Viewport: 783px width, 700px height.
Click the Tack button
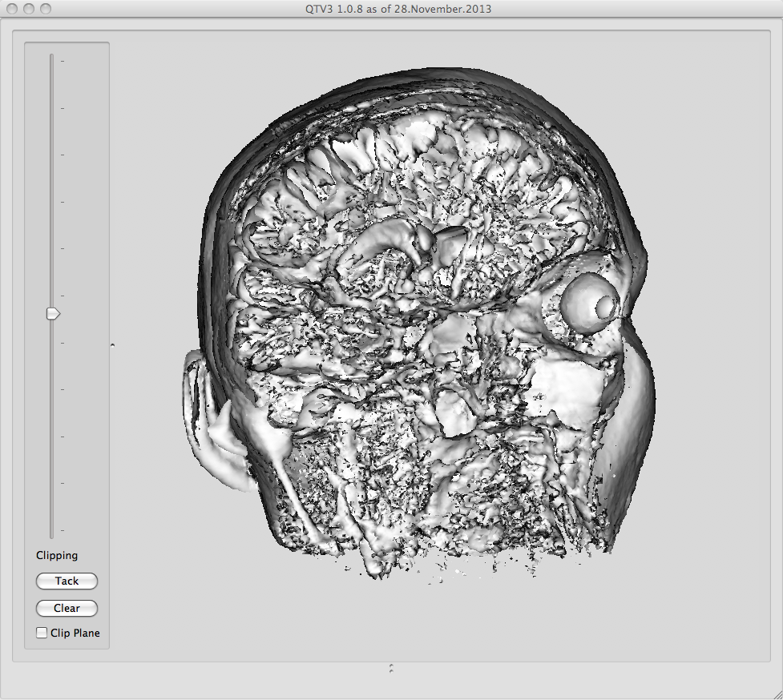[67, 581]
